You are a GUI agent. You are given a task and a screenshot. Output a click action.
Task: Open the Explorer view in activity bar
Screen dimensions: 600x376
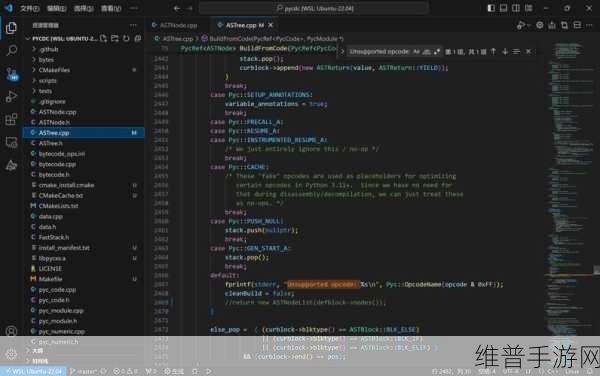tap(11, 28)
